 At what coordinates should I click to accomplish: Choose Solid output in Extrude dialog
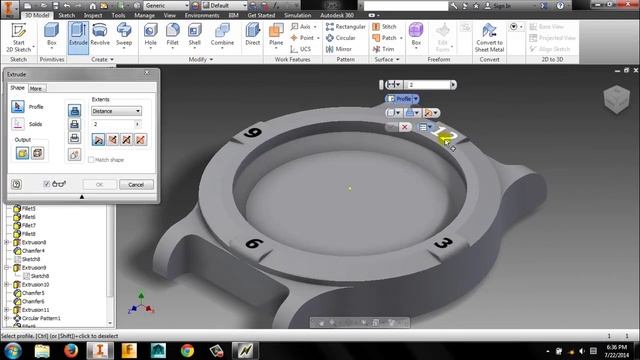(22, 153)
